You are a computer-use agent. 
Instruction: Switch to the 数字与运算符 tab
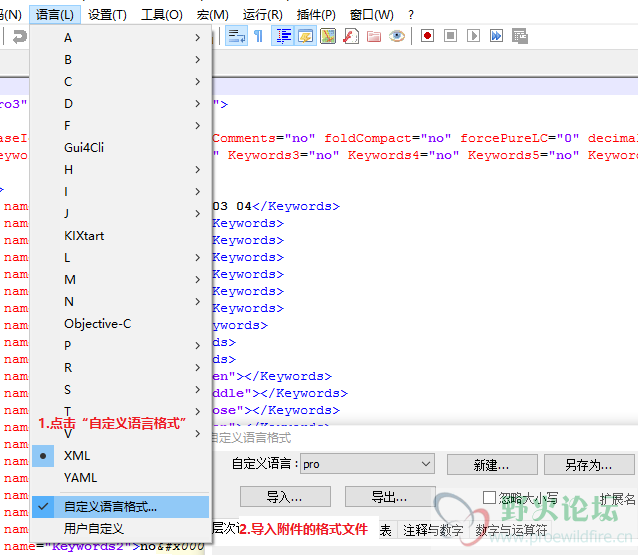(x=511, y=530)
